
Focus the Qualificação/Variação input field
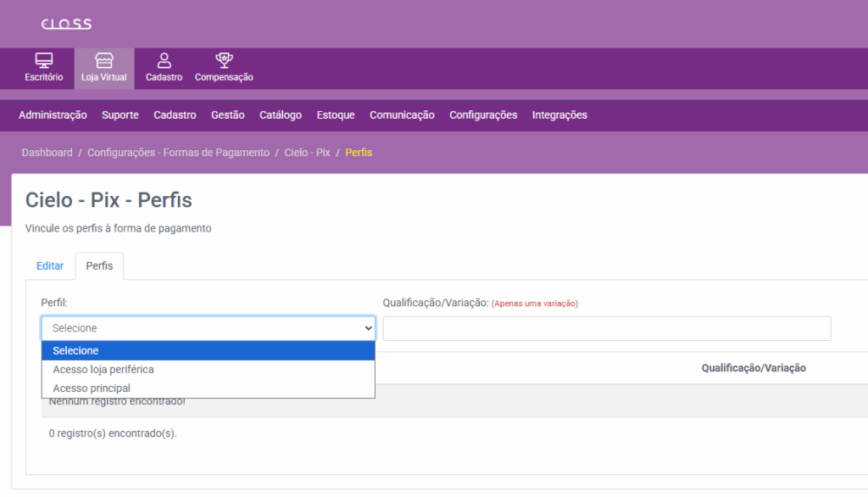(x=606, y=329)
